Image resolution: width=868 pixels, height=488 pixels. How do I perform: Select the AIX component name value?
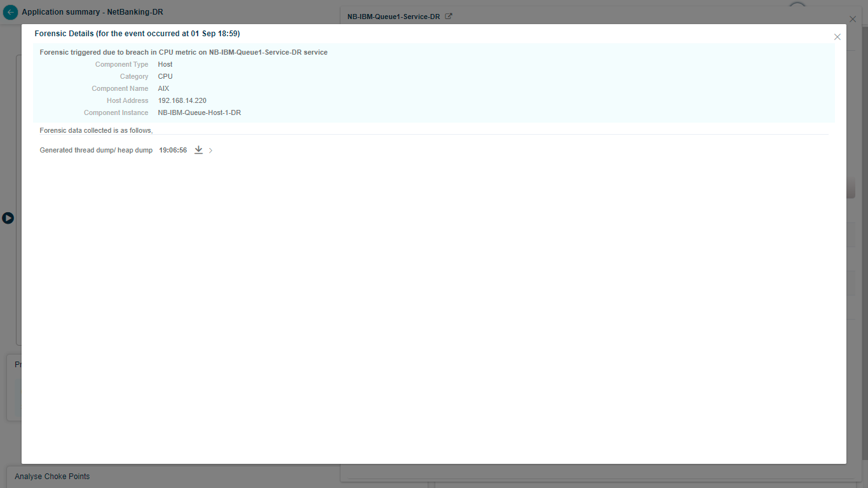click(x=163, y=88)
